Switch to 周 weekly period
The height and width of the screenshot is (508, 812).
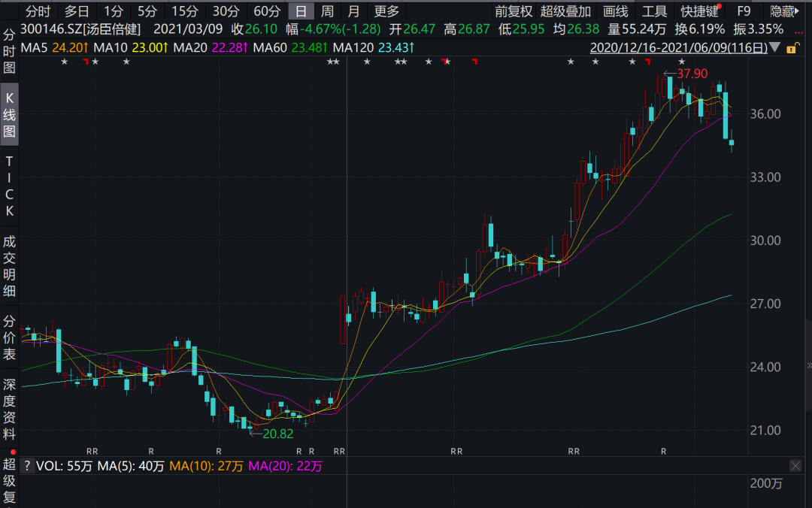tap(327, 11)
